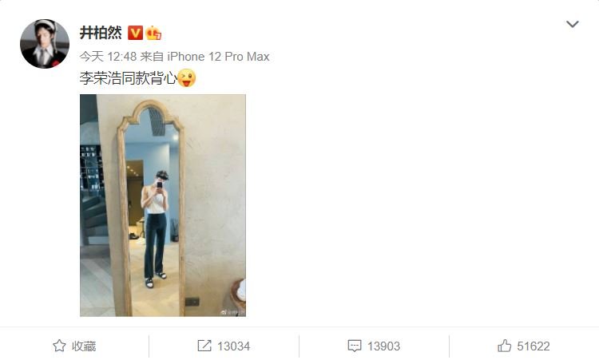Open the username link 井柏然
Screen dimensions: 599x364
pos(101,33)
